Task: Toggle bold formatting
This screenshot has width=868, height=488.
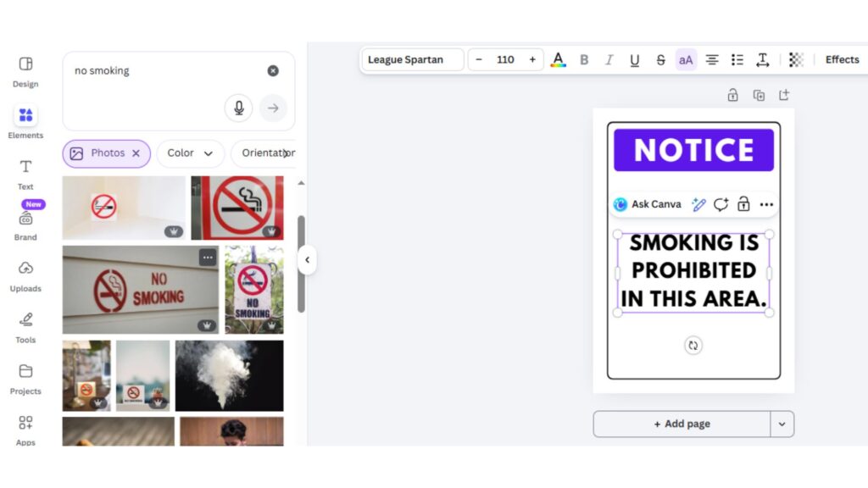Action: pyautogui.click(x=584, y=59)
